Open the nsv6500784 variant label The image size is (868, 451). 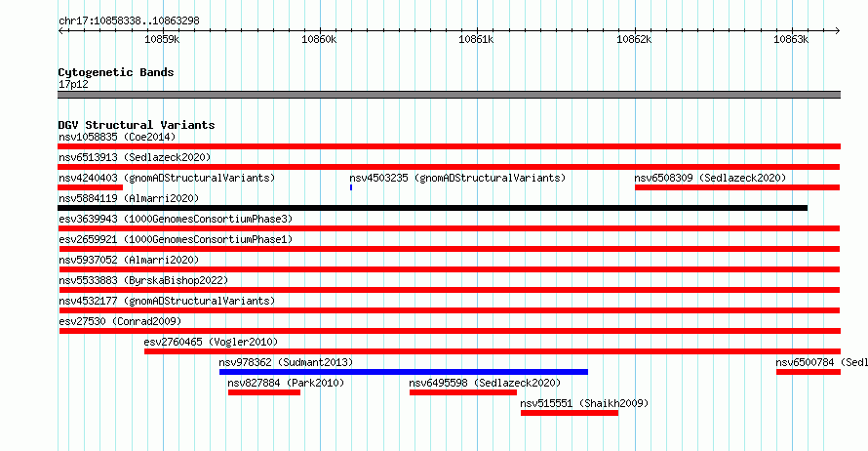(821, 362)
